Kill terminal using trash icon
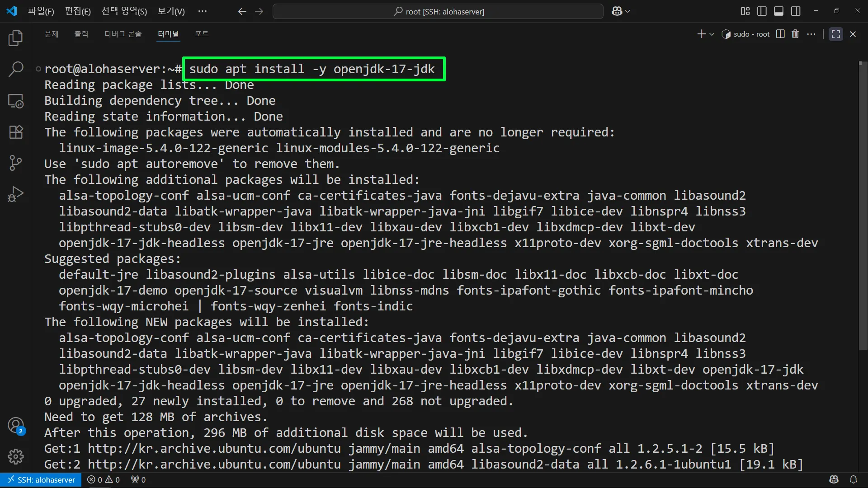Image resolution: width=868 pixels, height=488 pixels. point(795,34)
